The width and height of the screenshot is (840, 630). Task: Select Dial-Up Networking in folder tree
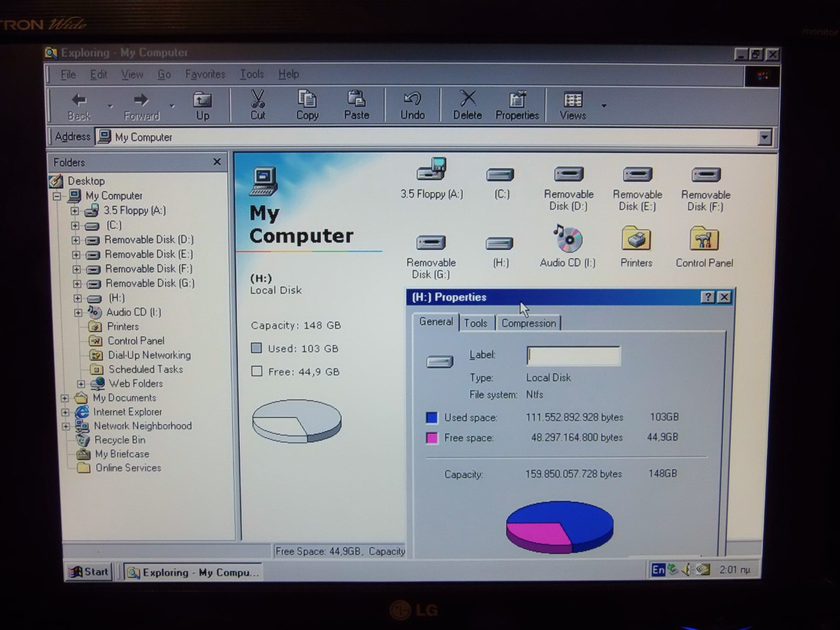pos(149,355)
